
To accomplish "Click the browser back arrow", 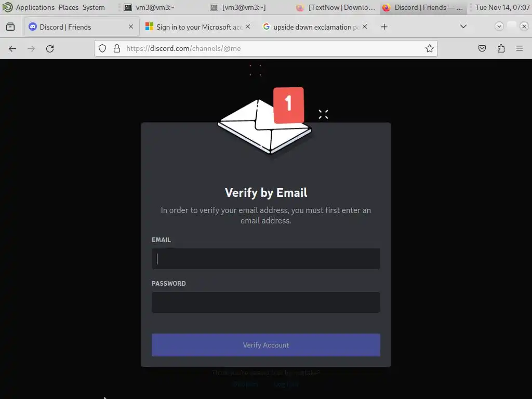I will point(12,48).
